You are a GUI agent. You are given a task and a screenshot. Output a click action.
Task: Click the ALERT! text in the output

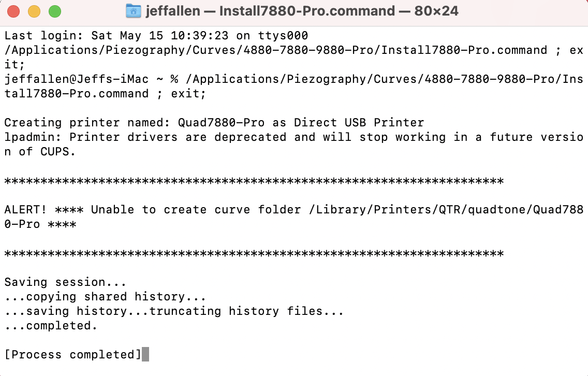[x=25, y=209]
